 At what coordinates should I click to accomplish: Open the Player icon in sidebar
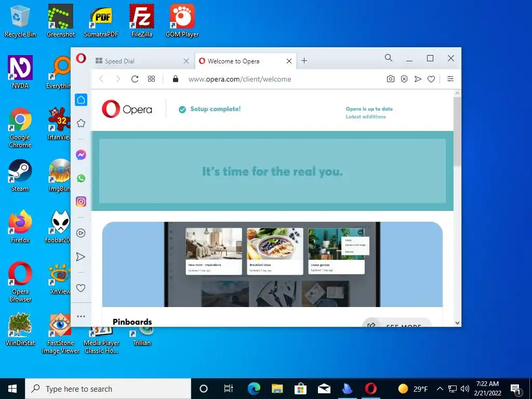81,233
